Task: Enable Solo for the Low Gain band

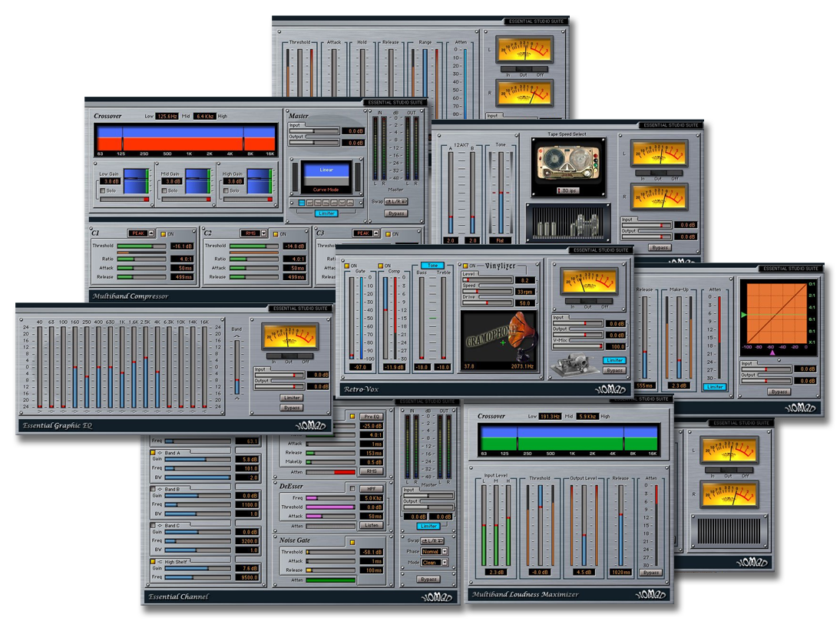Action: [x=104, y=190]
